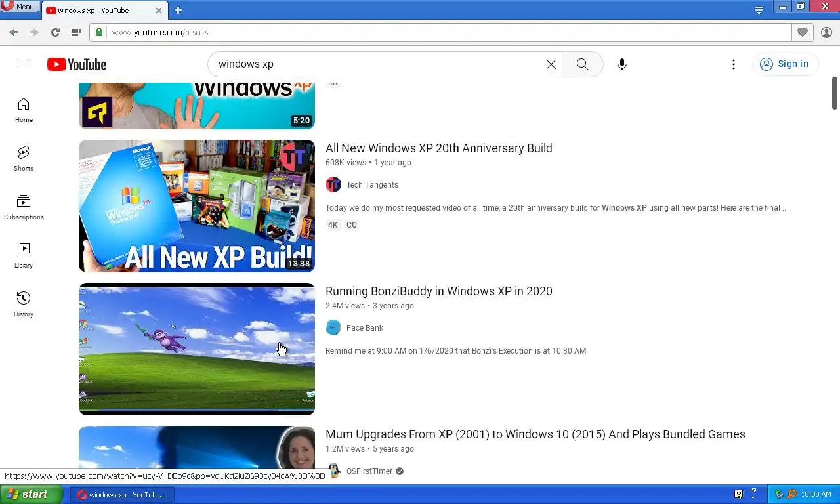Image resolution: width=840 pixels, height=504 pixels.
Task: Click '608K views • 1 year ago' text
Action: [368, 163]
